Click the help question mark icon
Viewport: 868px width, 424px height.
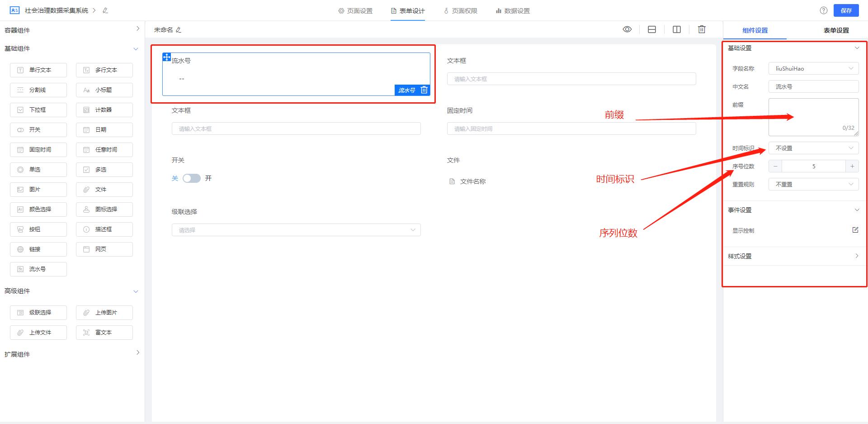(824, 10)
